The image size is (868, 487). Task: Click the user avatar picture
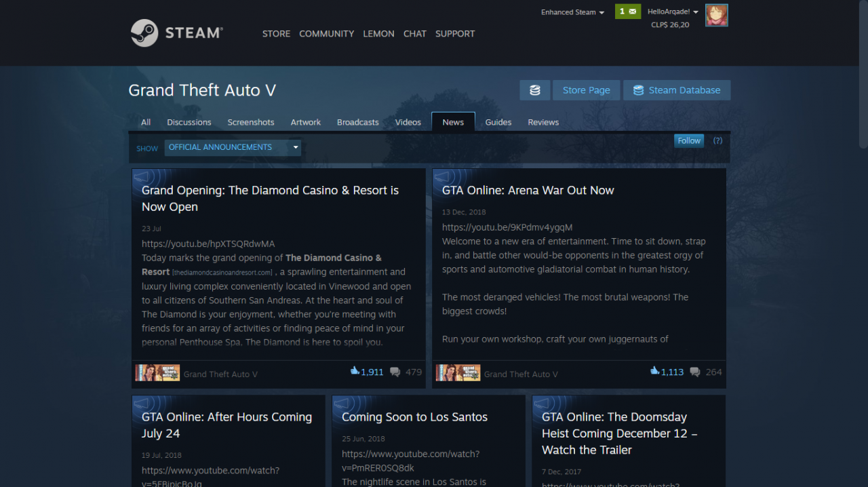(717, 15)
